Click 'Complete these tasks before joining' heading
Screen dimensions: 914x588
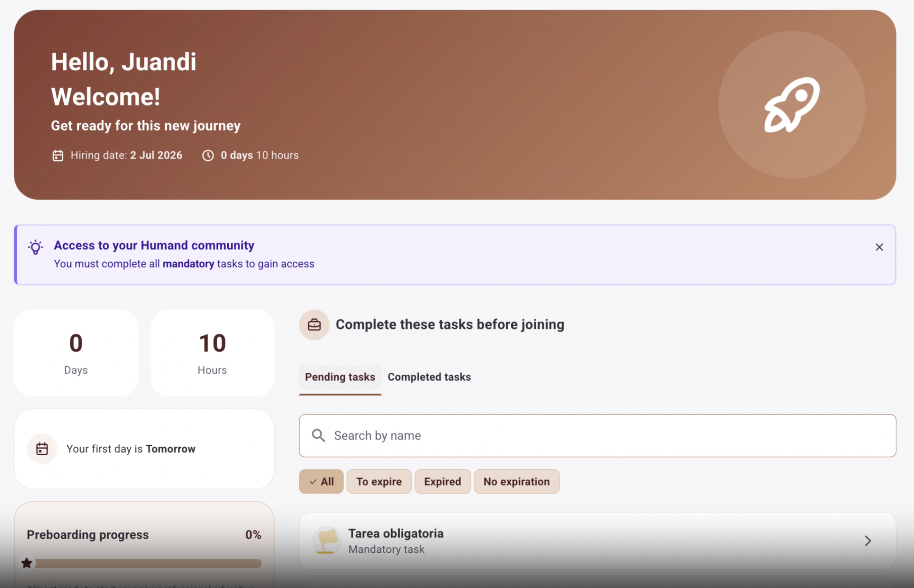(450, 324)
